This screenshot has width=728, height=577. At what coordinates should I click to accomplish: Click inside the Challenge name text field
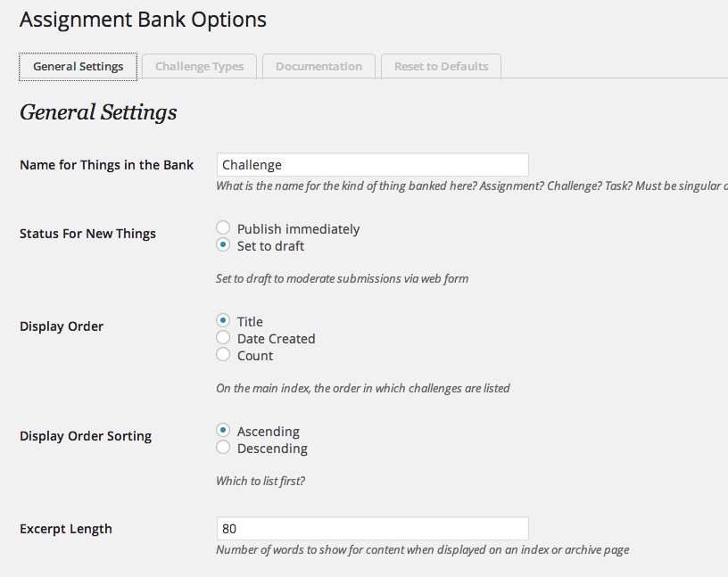[372, 164]
